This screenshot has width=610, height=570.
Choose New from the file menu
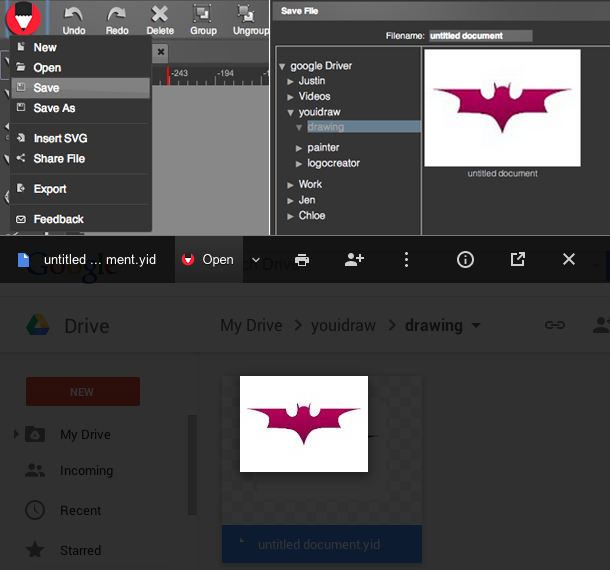[x=81, y=47]
